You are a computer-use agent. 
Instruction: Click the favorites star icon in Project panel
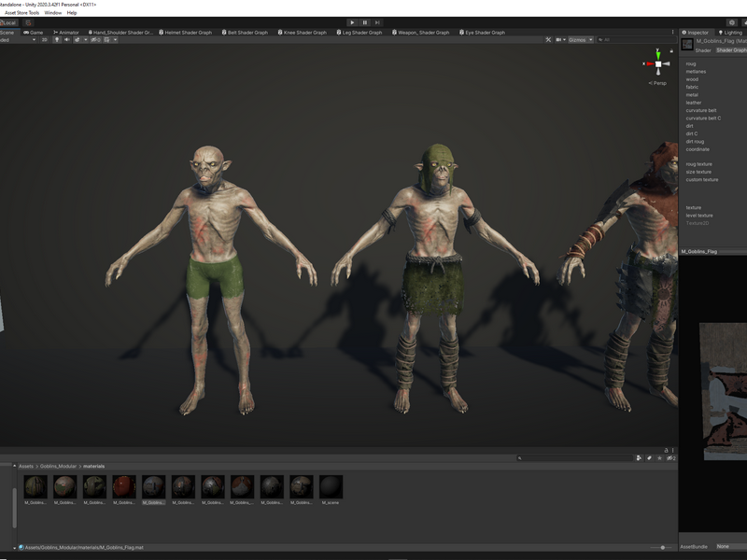tap(659, 458)
